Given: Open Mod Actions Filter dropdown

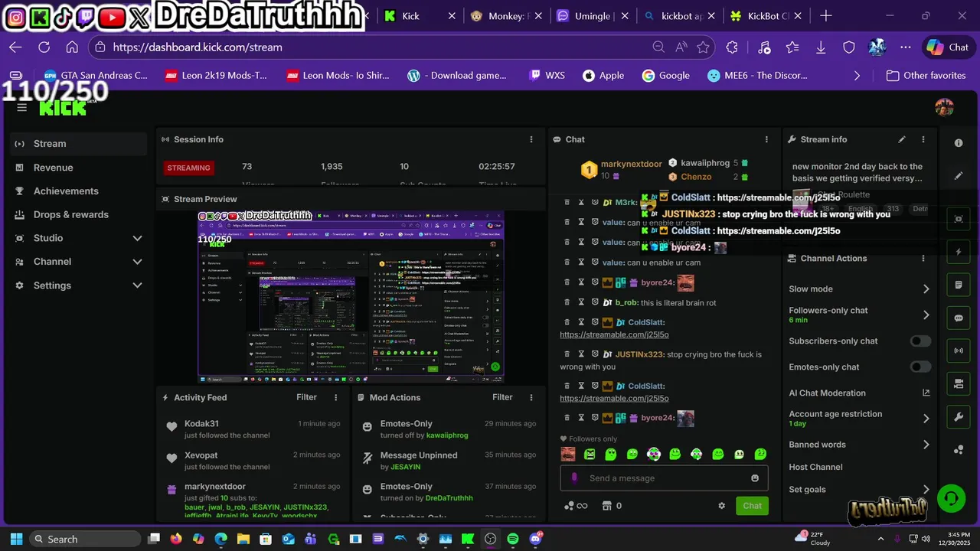Looking at the screenshot, I should [502, 397].
